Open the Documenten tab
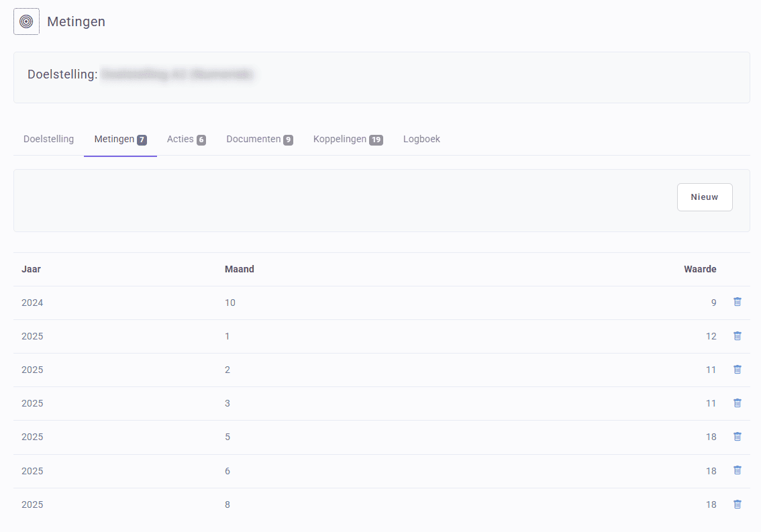This screenshot has width=761, height=532. [x=260, y=140]
